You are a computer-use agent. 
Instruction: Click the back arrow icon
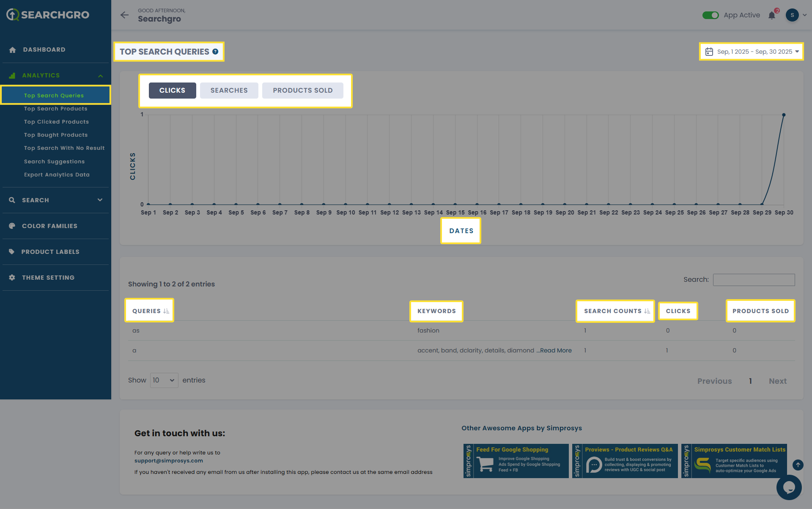124,15
